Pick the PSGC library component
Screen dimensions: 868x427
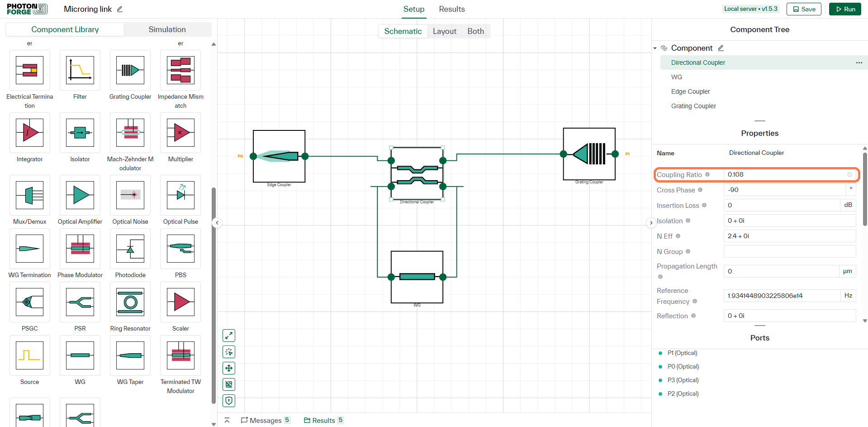coord(30,302)
